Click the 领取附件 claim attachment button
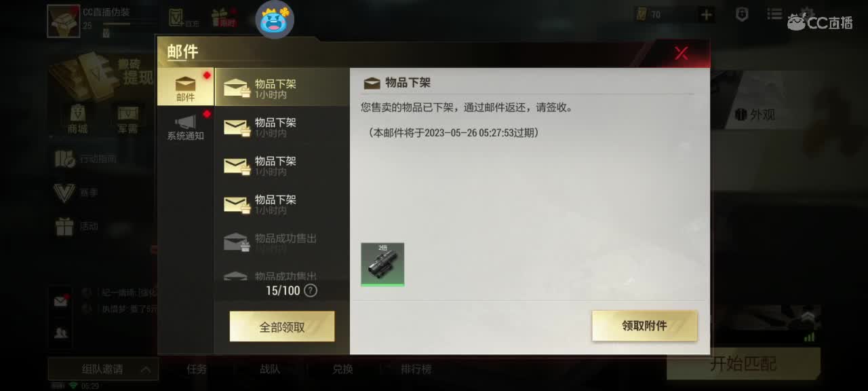 tap(644, 326)
